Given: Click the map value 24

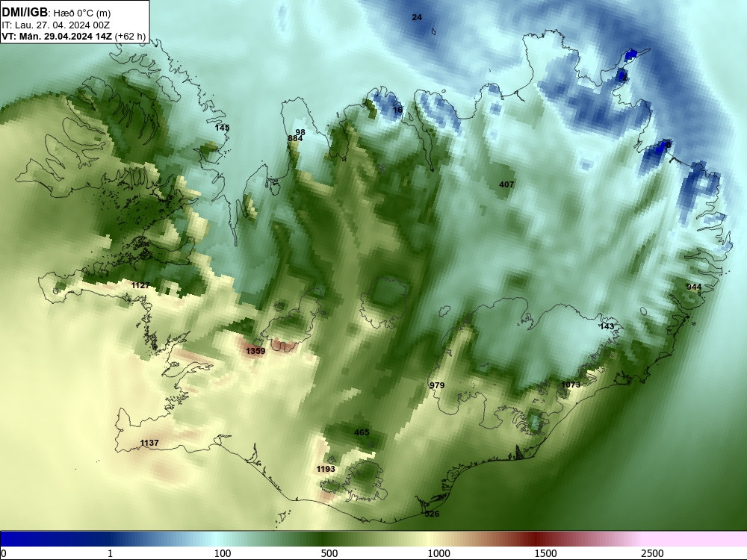Looking at the screenshot, I should click(x=417, y=18).
